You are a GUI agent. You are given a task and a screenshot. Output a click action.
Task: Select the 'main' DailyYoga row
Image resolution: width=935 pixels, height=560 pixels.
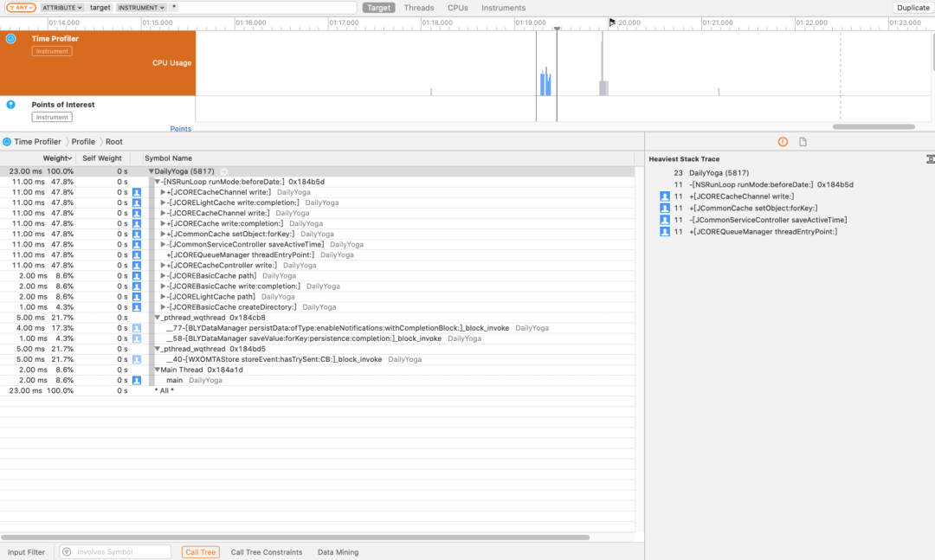pyautogui.click(x=317, y=381)
